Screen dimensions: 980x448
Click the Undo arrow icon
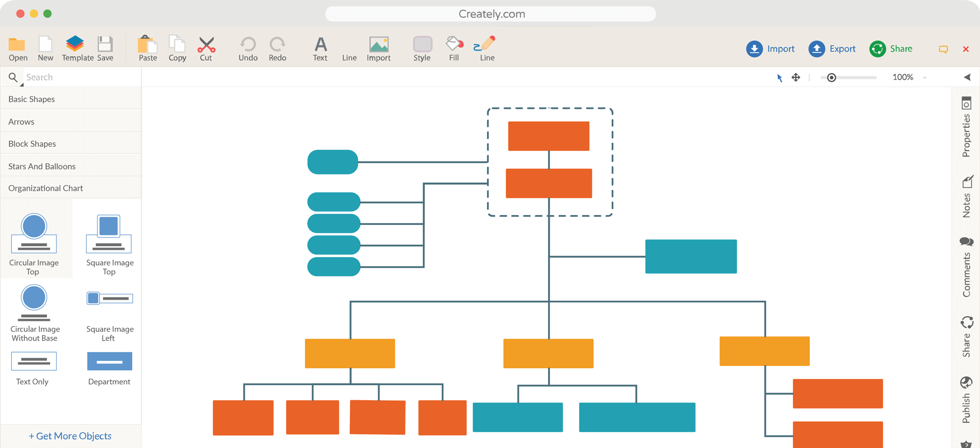248,45
